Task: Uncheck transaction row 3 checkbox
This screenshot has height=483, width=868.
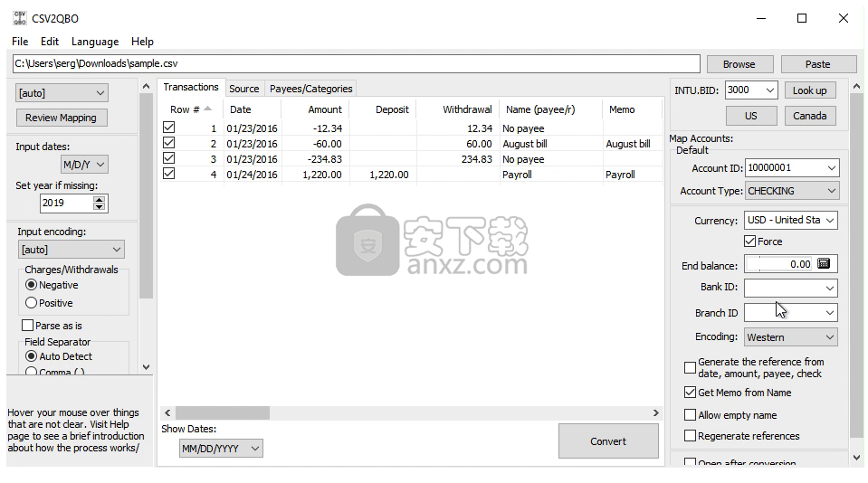Action: [x=169, y=158]
